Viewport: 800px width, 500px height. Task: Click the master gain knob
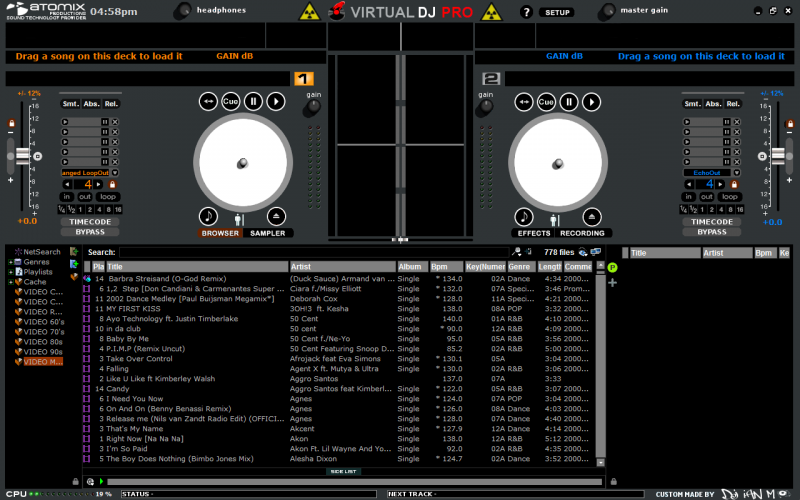(x=606, y=12)
